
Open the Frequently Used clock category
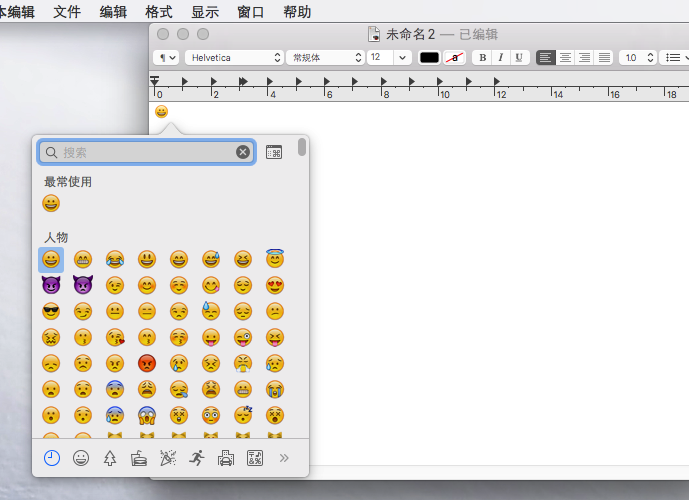point(52,458)
